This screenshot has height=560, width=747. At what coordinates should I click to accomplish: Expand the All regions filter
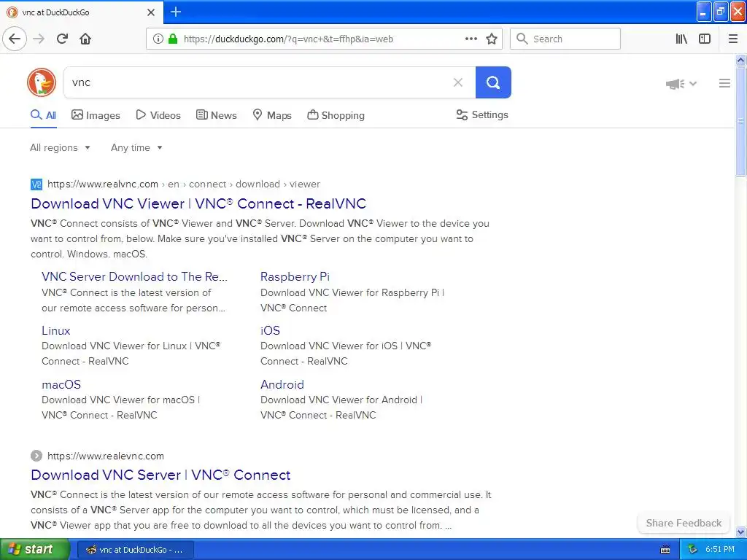pos(60,147)
